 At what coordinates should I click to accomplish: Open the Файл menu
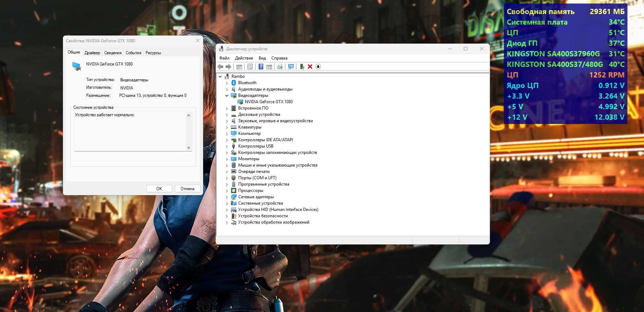pyautogui.click(x=224, y=58)
